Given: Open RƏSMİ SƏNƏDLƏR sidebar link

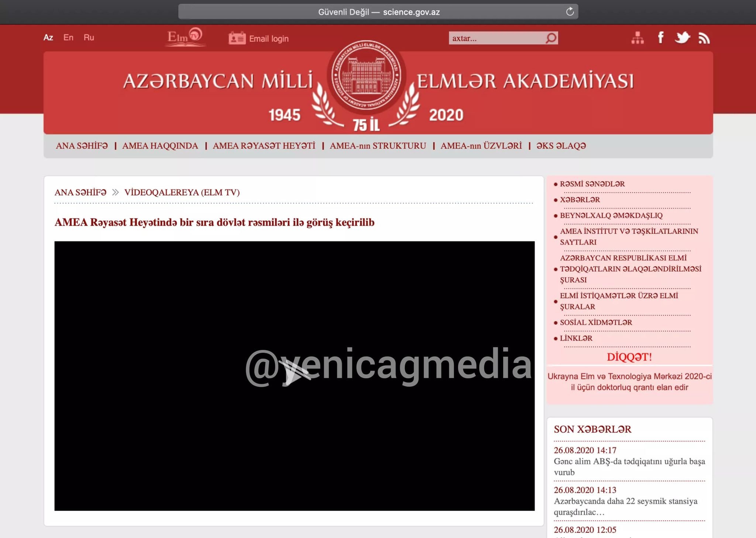Looking at the screenshot, I should (592, 184).
